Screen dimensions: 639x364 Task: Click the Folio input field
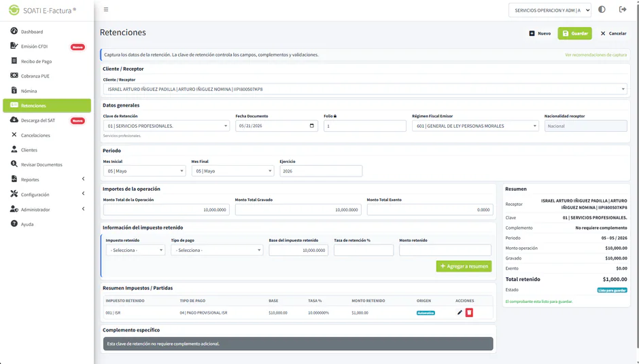click(x=365, y=126)
